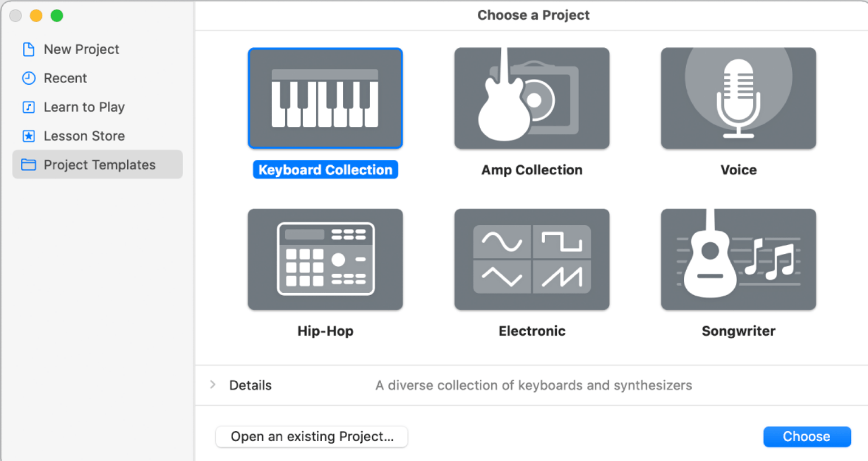Open an existing Project
This screenshot has width=868, height=461.
(x=312, y=436)
